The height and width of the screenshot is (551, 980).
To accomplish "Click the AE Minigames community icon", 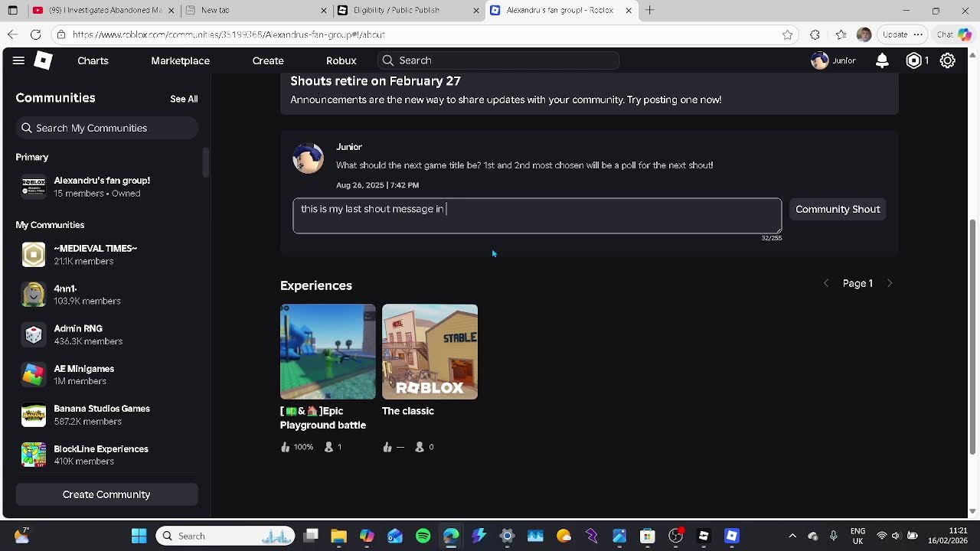I will pyautogui.click(x=34, y=374).
